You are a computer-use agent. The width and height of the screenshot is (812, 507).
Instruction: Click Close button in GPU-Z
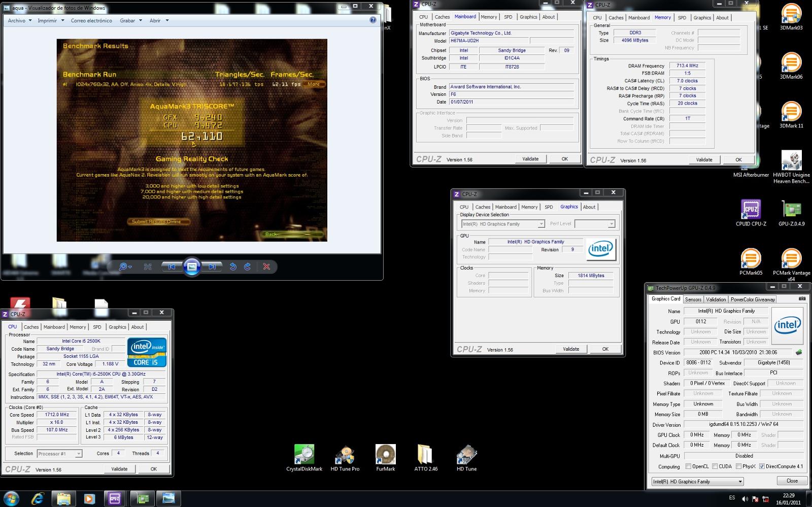click(792, 481)
